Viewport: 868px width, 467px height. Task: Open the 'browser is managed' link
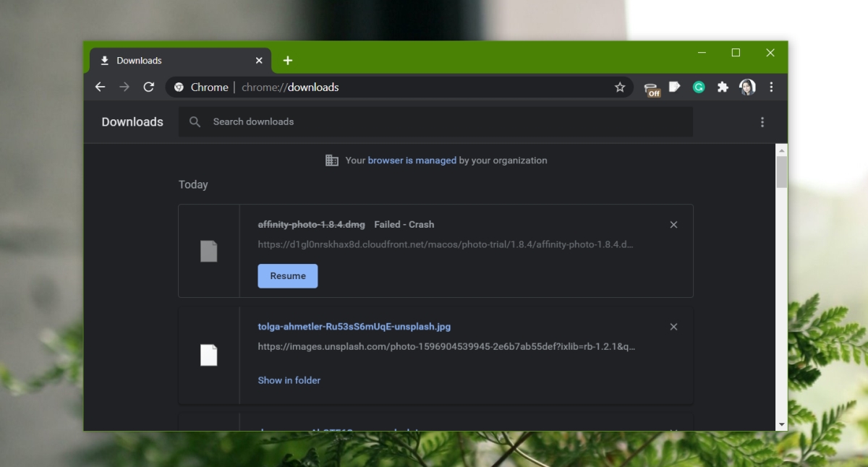click(412, 160)
